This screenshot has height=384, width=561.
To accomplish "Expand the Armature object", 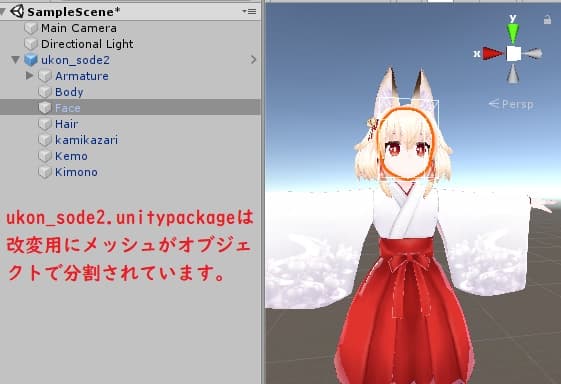I will (30, 76).
